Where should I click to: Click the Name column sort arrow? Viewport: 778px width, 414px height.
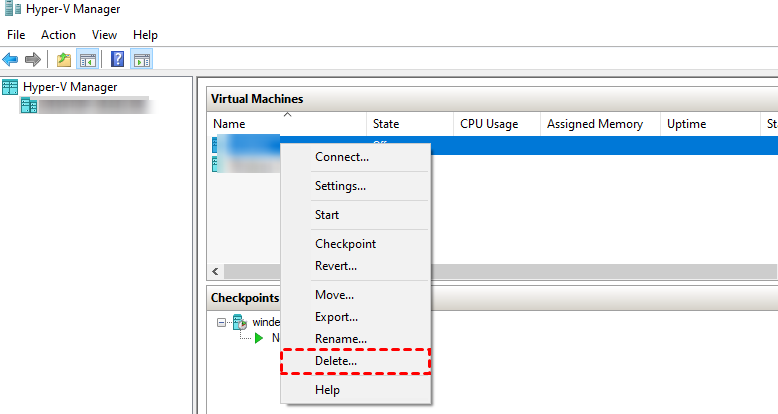pyautogui.click(x=287, y=115)
